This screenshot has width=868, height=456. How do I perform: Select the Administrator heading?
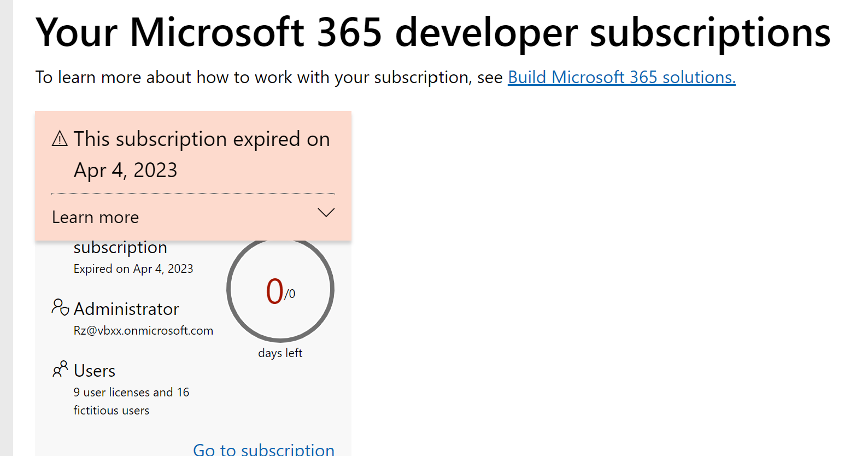[x=126, y=309]
